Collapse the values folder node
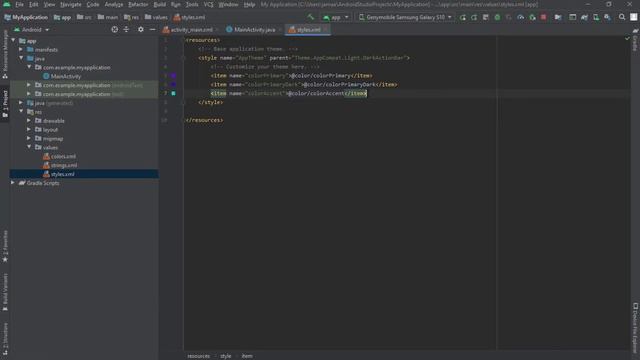Screen dimensions: 640x360 coord(29,147)
